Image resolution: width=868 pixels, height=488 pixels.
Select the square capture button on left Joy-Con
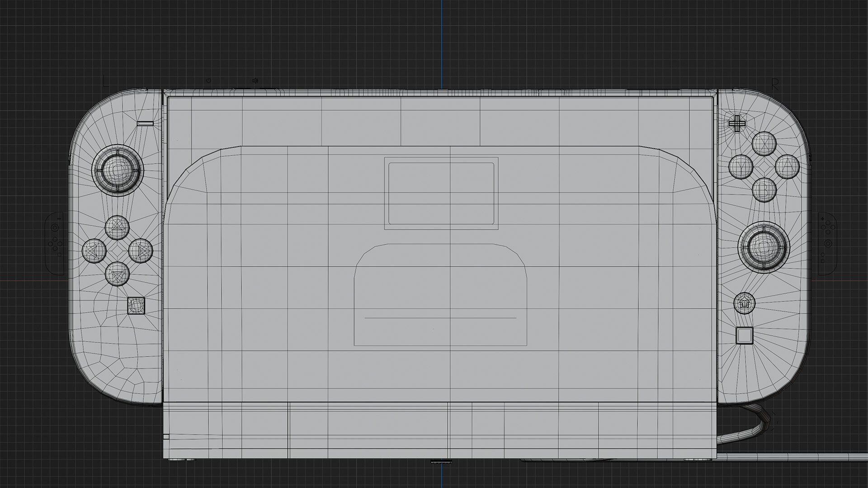136,305
